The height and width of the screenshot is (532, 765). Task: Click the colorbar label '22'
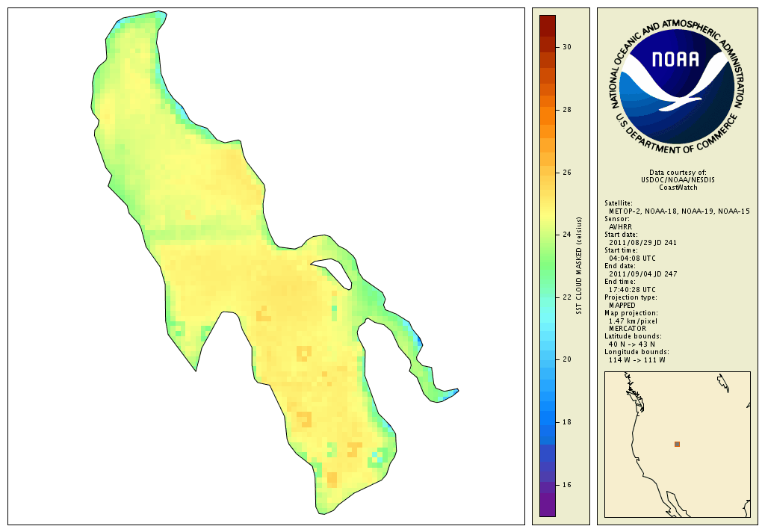566,297
